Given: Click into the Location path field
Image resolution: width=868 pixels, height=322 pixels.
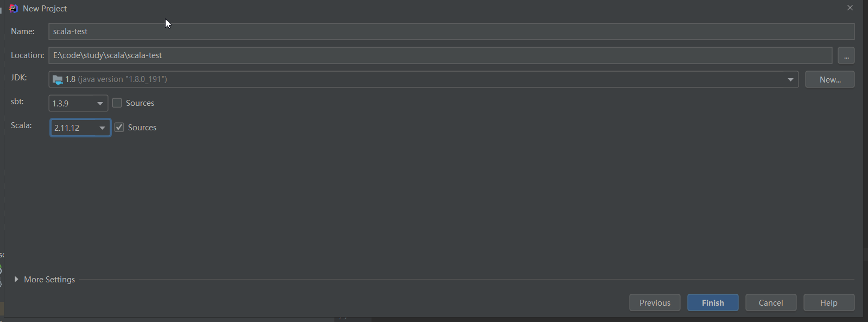Looking at the screenshot, I should tap(440, 55).
